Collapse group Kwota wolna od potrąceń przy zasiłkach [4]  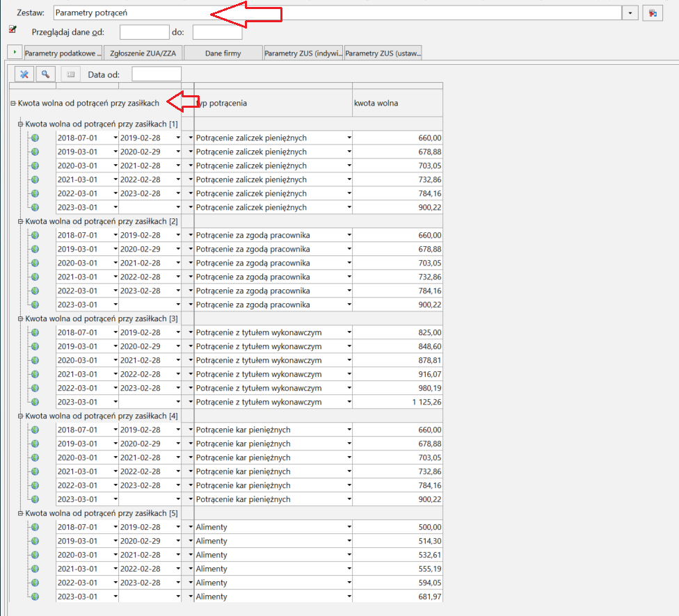(x=20, y=416)
